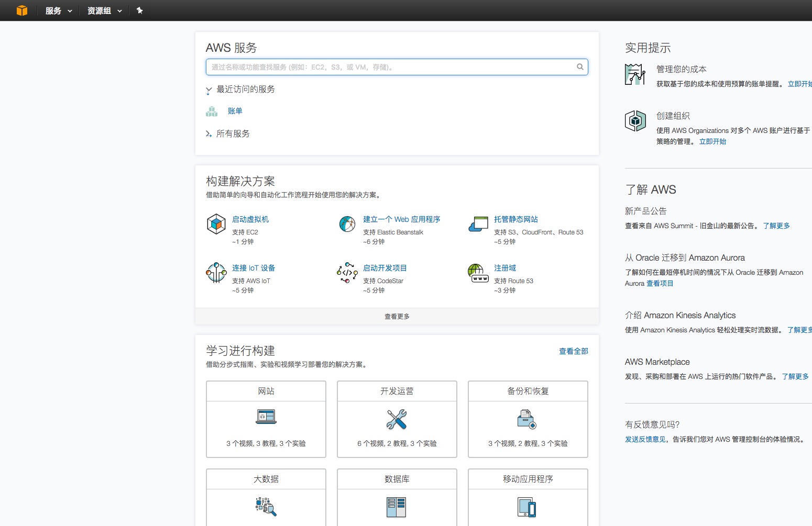Open the 服务 dropdown menu
The image size is (812, 526).
(59, 10)
